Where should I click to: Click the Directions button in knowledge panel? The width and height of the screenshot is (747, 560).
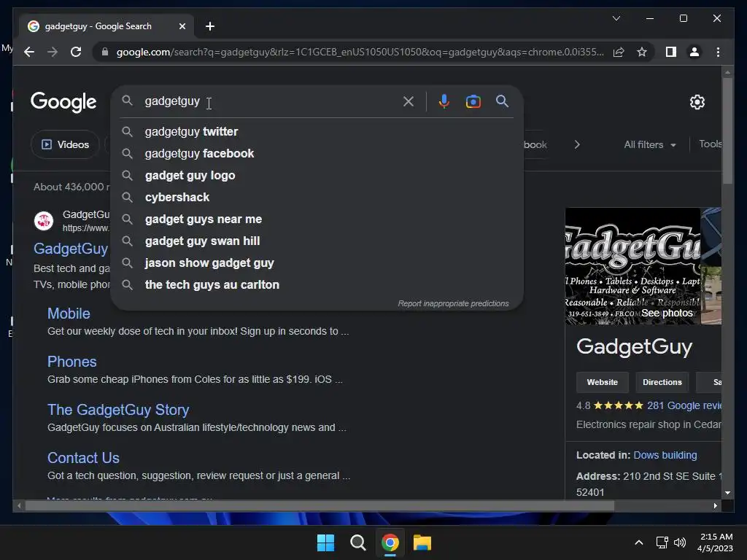[x=662, y=382]
